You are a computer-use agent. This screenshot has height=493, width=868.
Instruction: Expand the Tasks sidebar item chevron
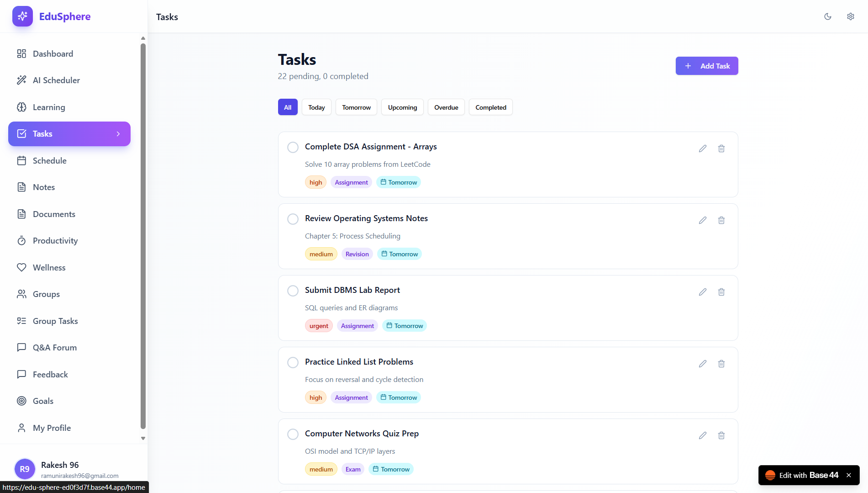point(119,134)
